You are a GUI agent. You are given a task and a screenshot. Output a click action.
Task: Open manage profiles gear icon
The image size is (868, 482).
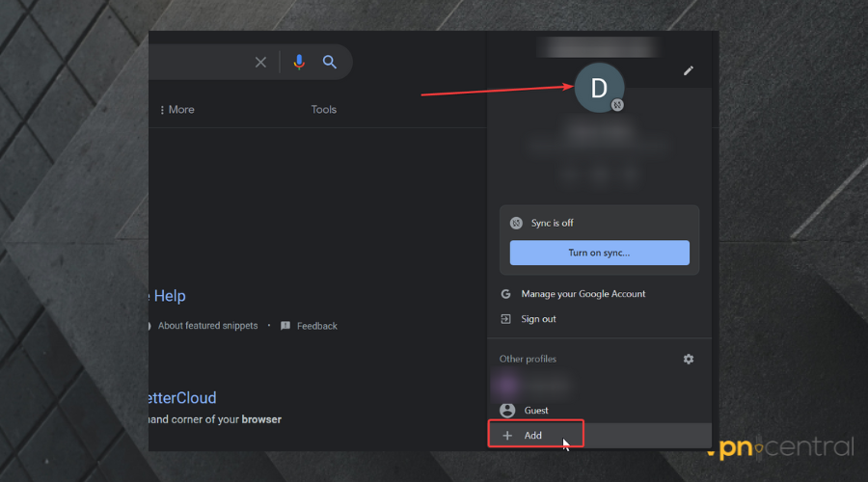click(x=688, y=359)
